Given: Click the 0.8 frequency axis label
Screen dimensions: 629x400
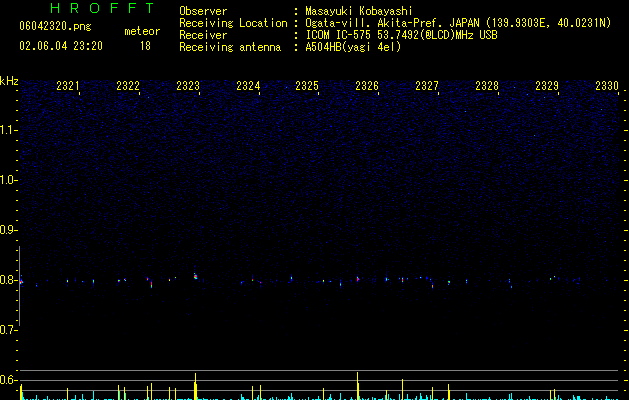Looking at the screenshot, I should 8,280.
